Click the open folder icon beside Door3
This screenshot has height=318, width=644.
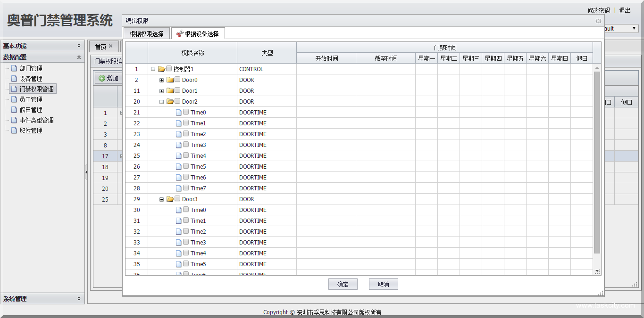(170, 199)
